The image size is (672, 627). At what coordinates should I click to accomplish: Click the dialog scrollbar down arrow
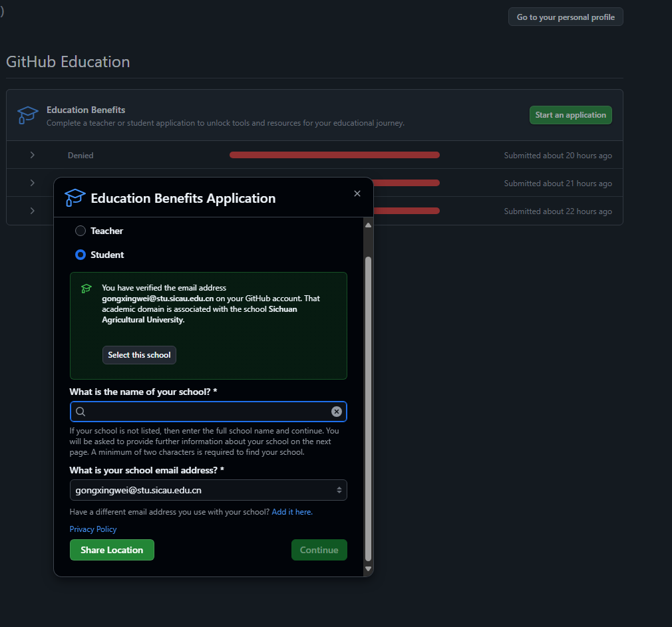(x=368, y=568)
